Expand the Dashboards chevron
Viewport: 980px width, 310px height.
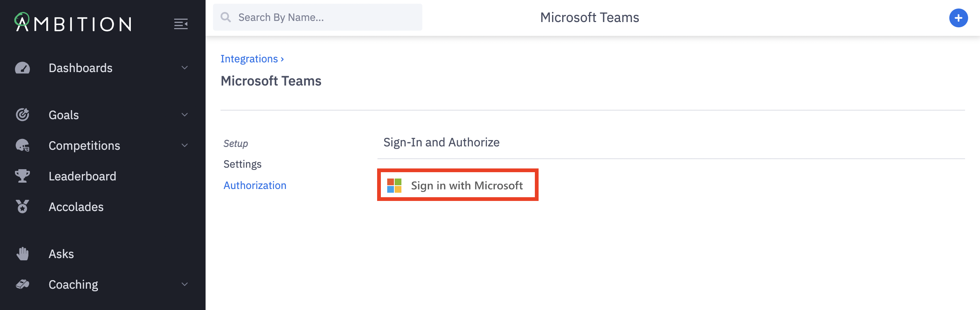pyautogui.click(x=185, y=68)
